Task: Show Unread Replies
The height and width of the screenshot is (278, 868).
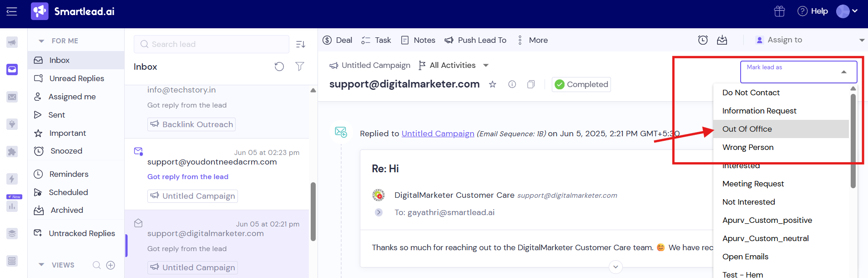Action: tap(76, 78)
